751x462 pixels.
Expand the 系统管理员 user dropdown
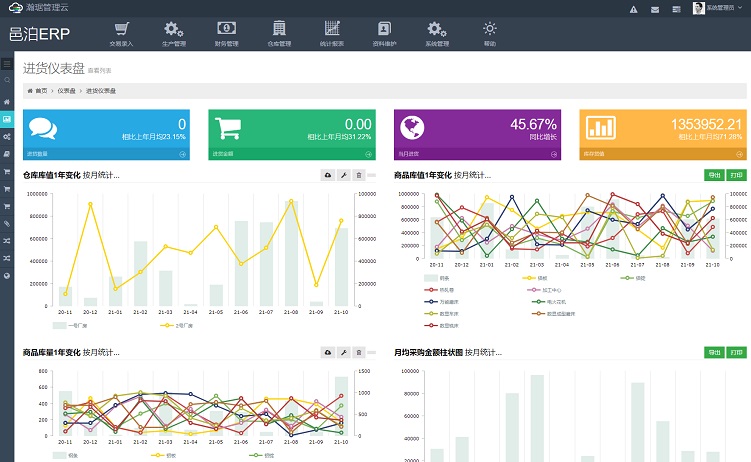click(x=720, y=9)
